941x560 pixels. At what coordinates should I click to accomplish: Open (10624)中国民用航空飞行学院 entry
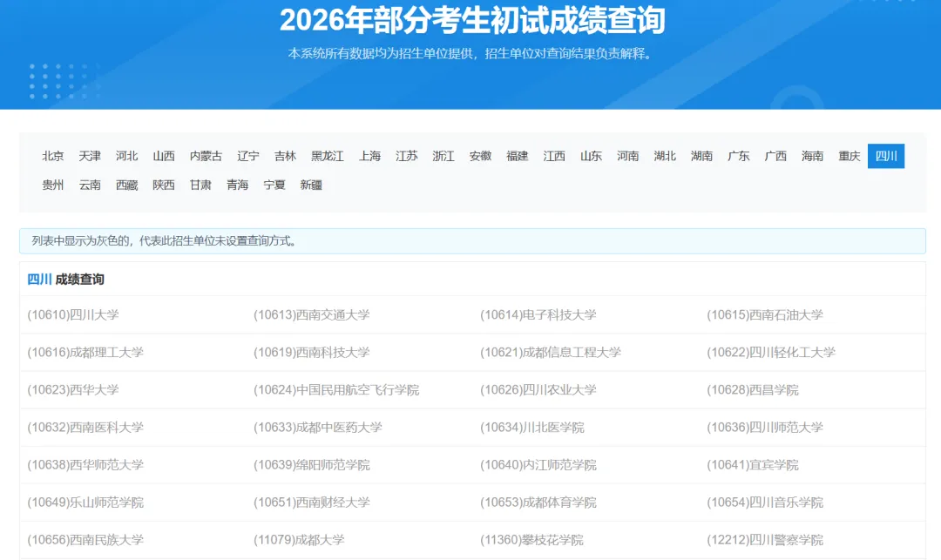click(336, 389)
